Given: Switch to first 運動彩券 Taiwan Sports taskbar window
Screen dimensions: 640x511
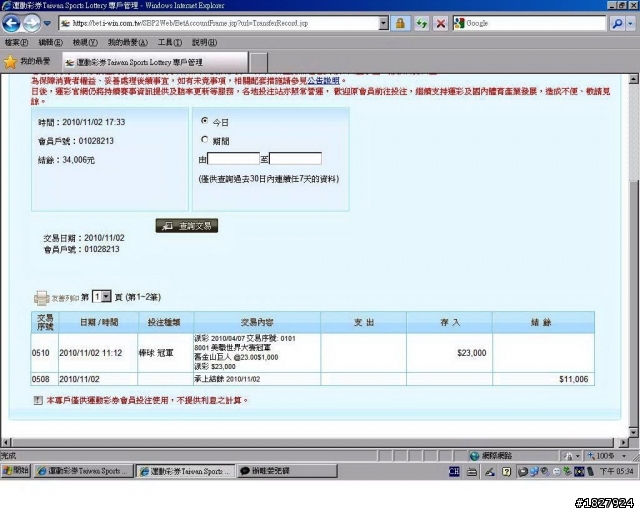Looking at the screenshot, I should tap(83, 471).
